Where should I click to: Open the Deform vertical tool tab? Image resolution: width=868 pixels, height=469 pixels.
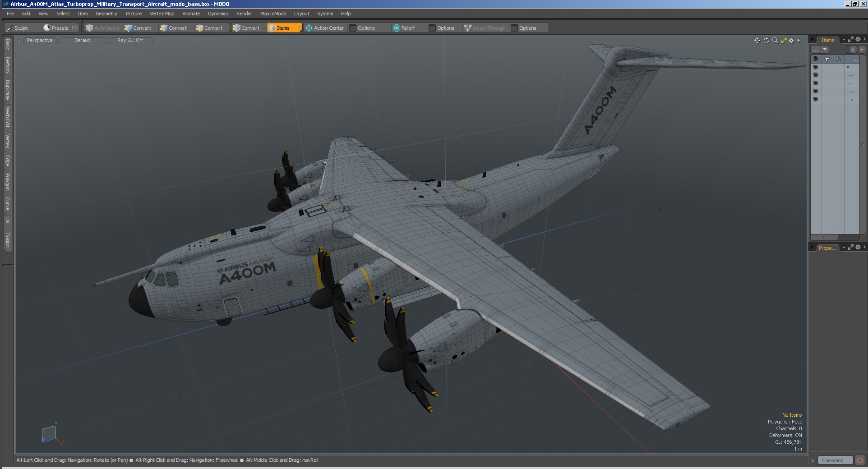tap(7, 65)
